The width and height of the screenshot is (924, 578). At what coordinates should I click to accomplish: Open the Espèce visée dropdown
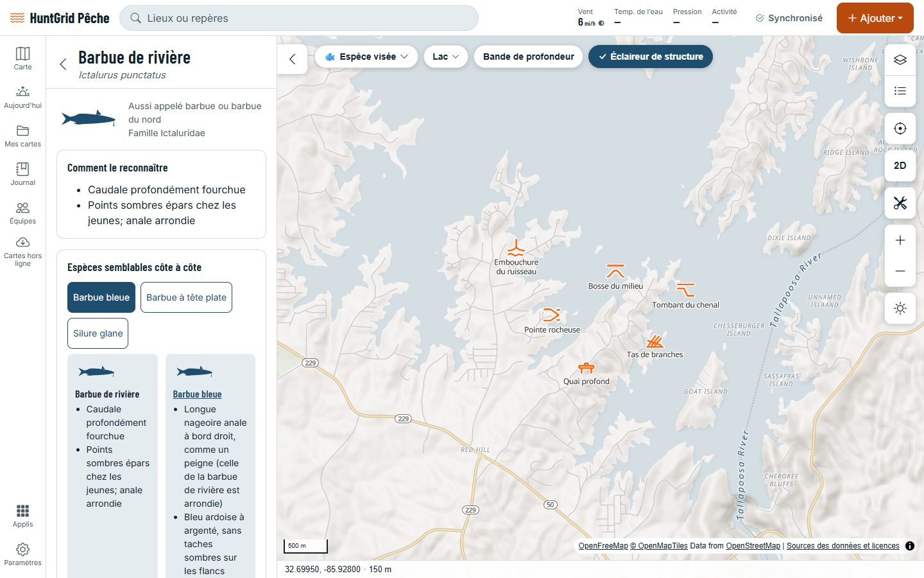pyautogui.click(x=366, y=57)
